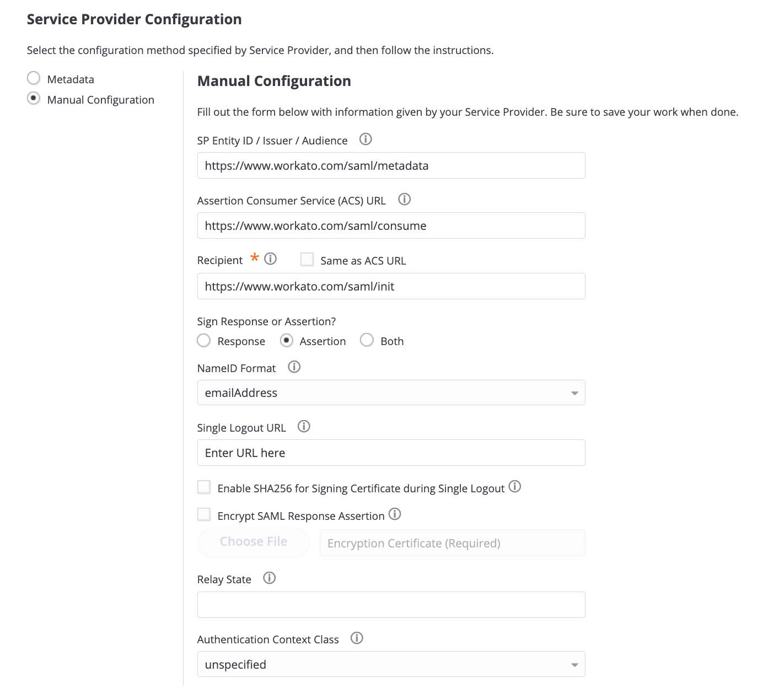The image size is (784, 699).
Task: Choose Response for signing
Action: coord(203,340)
